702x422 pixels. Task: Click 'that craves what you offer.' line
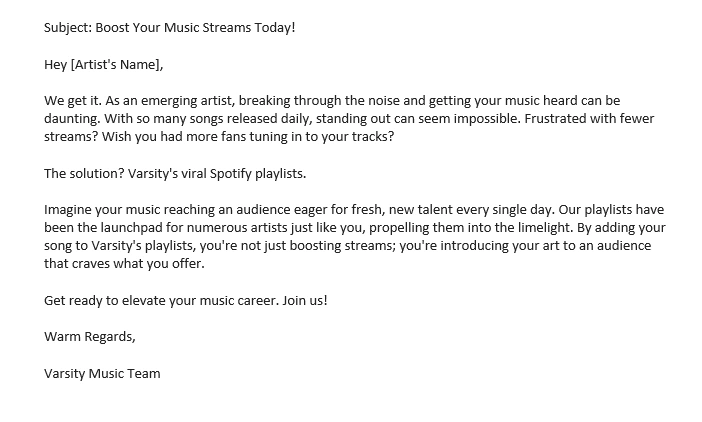[x=124, y=264]
